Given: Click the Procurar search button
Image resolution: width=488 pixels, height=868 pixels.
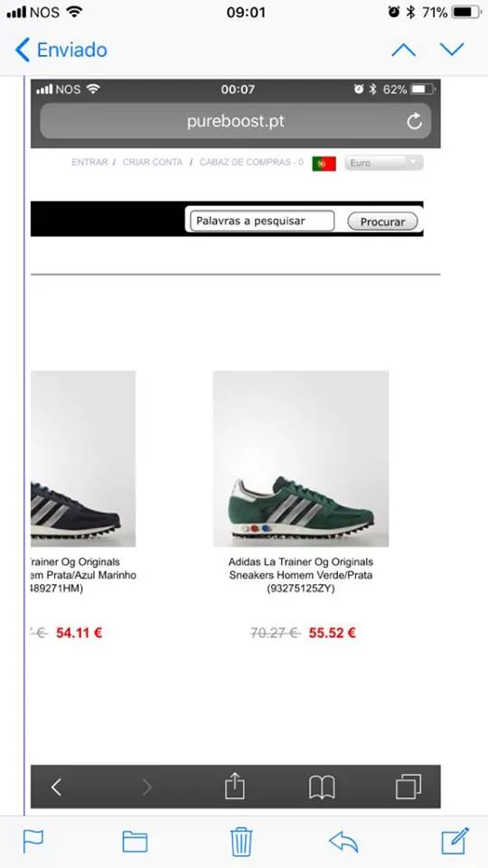Looking at the screenshot, I should coord(382,222).
